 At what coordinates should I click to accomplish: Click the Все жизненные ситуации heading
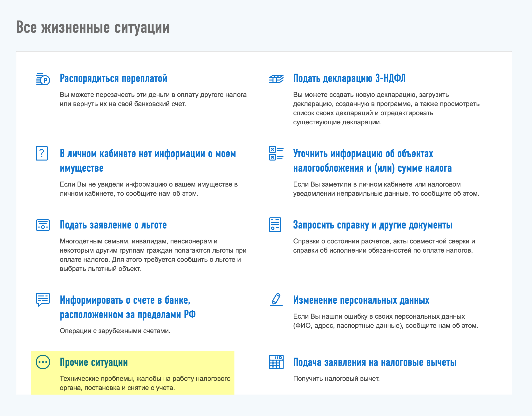click(x=93, y=27)
